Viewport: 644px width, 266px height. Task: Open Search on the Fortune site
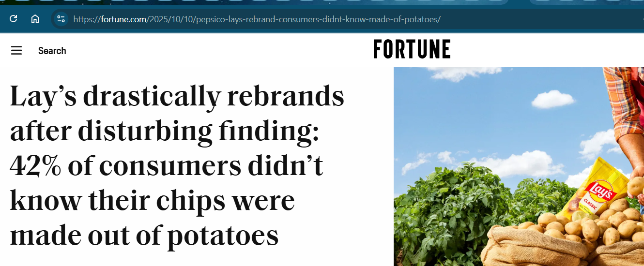(x=52, y=51)
